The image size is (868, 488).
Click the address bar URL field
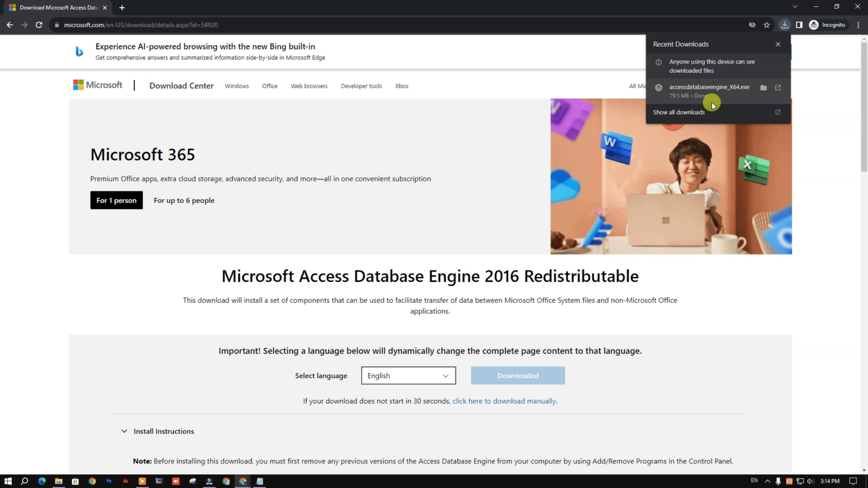coord(141,25)
